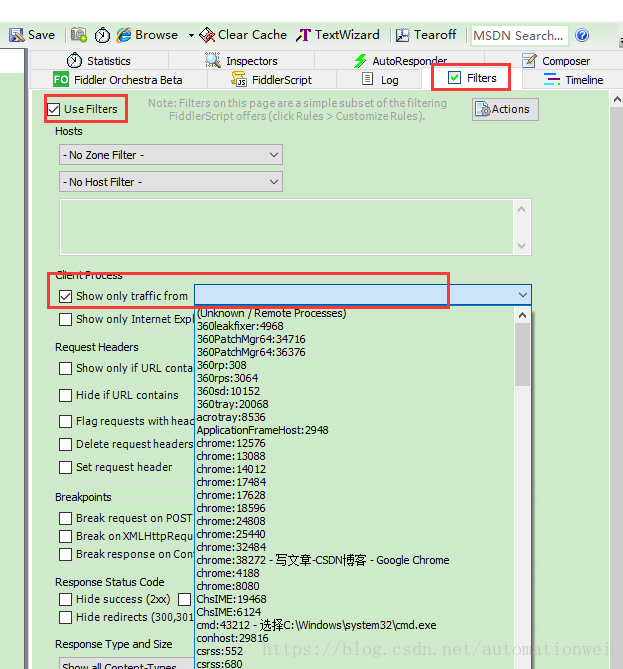Open the AutoResponder tab
The image size is (623, 669).
pyautogui.click(x=400, y=61)
